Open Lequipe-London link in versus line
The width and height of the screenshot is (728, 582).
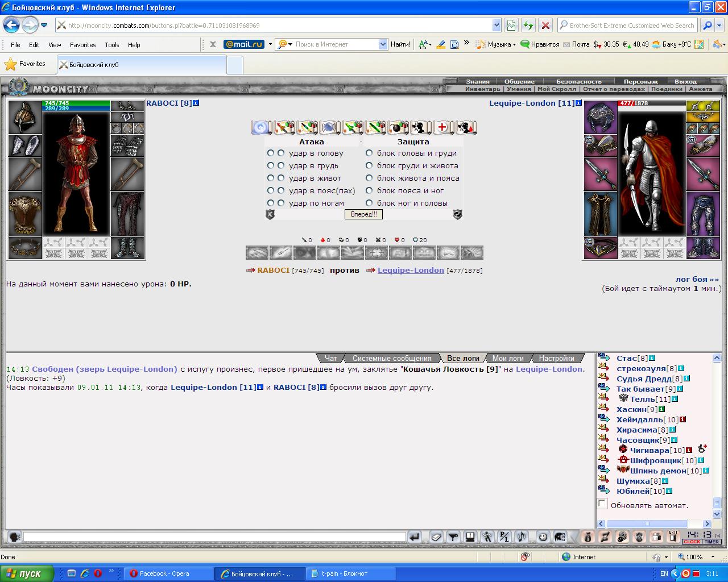(411, 270)
